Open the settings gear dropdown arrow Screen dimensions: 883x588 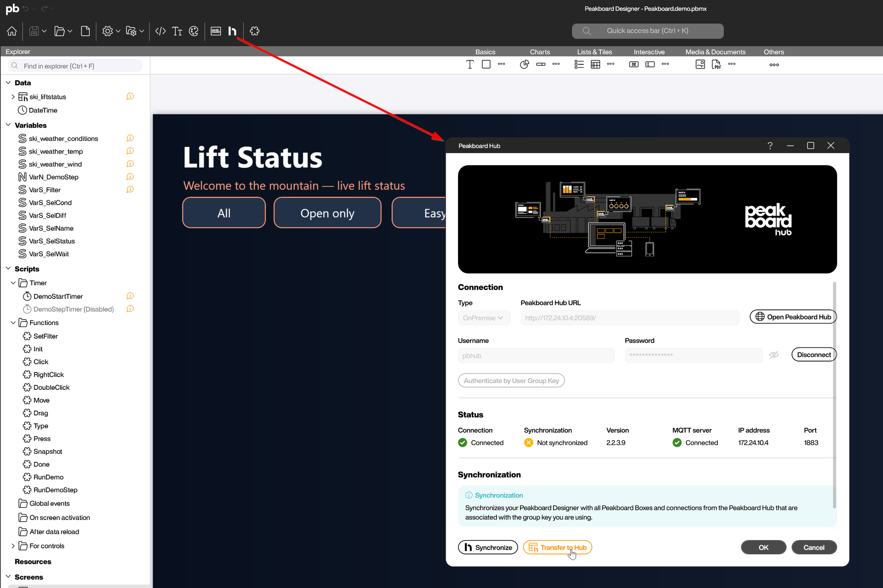(x=118, y=31)
